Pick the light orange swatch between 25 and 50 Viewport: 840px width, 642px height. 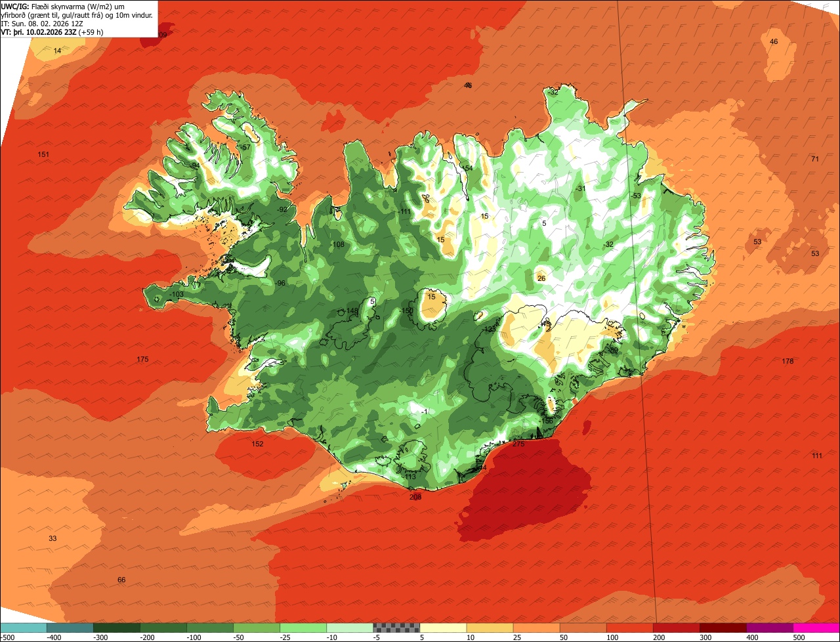[x=537, y=628]
